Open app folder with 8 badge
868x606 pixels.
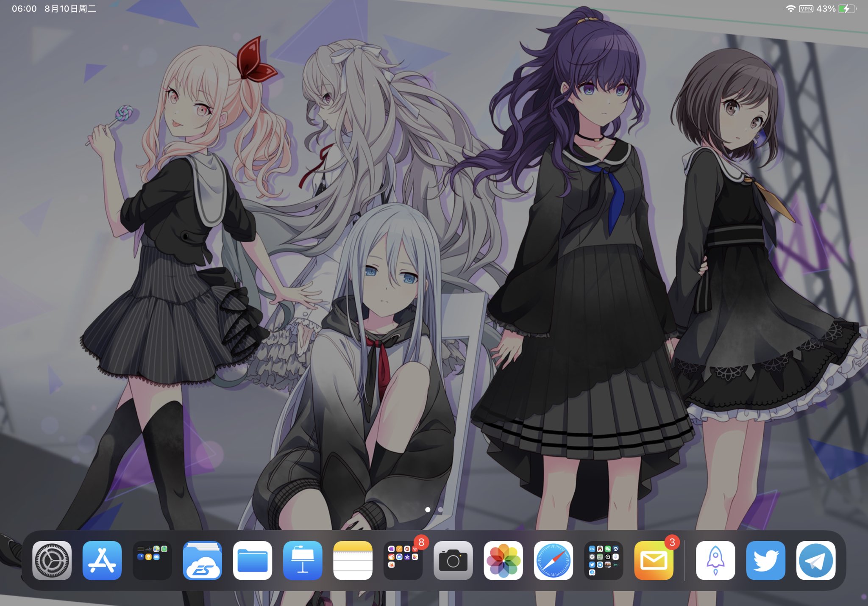click(x=403, y=560)
